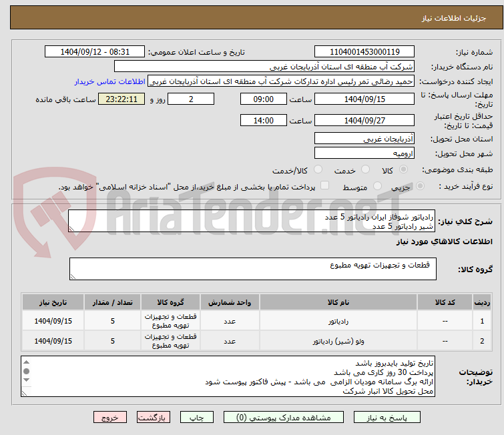The image size is (504, 435).
Task: Click the جزئیات اطلاعات نیاز header title
Action: tap(454, 18)
